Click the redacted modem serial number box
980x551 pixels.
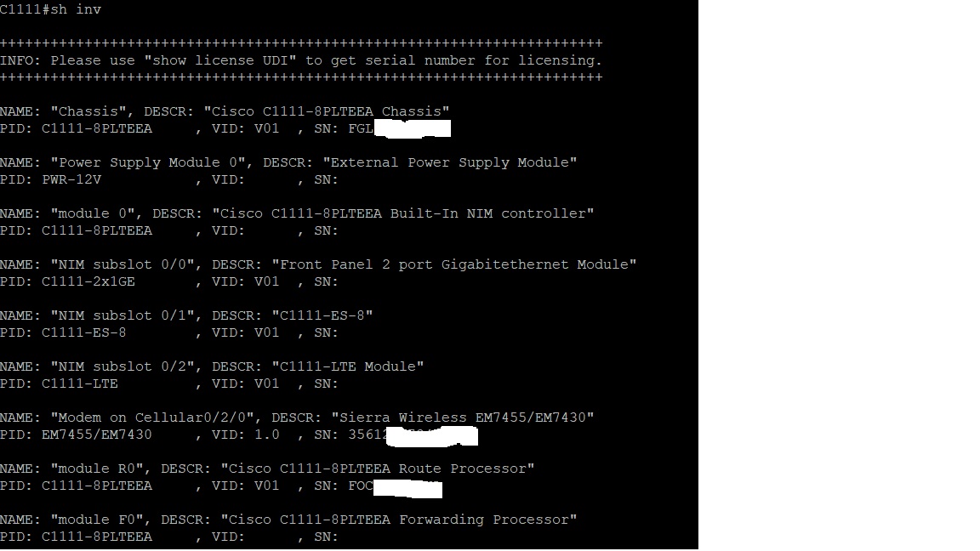pos(432,437)
